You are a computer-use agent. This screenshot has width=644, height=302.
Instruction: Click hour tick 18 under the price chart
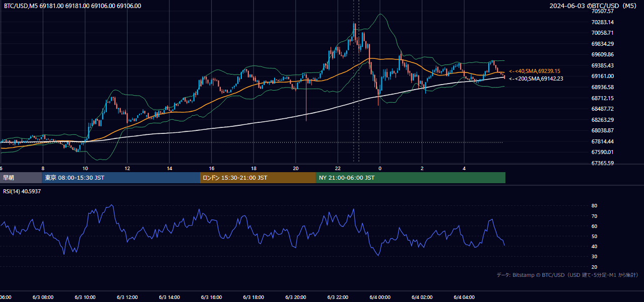click(254, 169)
